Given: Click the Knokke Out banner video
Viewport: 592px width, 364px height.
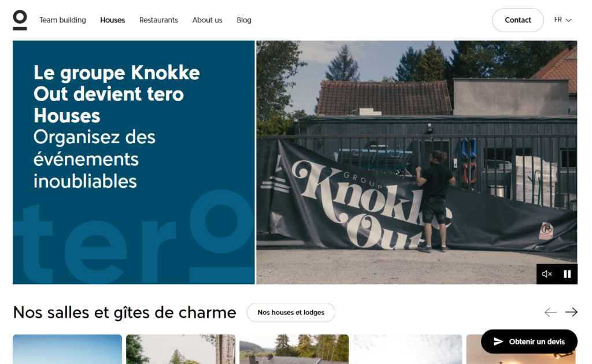Looking at the screenshot, I should click(x=416, y=162).
